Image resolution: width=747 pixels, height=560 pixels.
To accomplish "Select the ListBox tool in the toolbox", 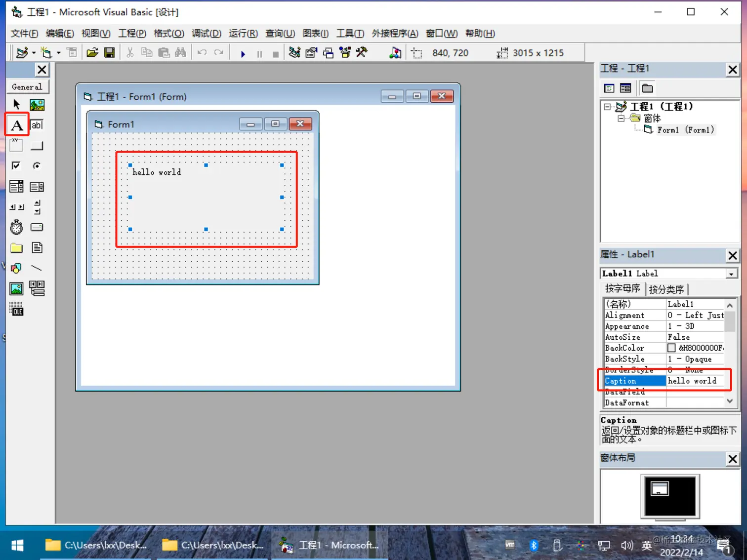I will (x=37, y=186).
